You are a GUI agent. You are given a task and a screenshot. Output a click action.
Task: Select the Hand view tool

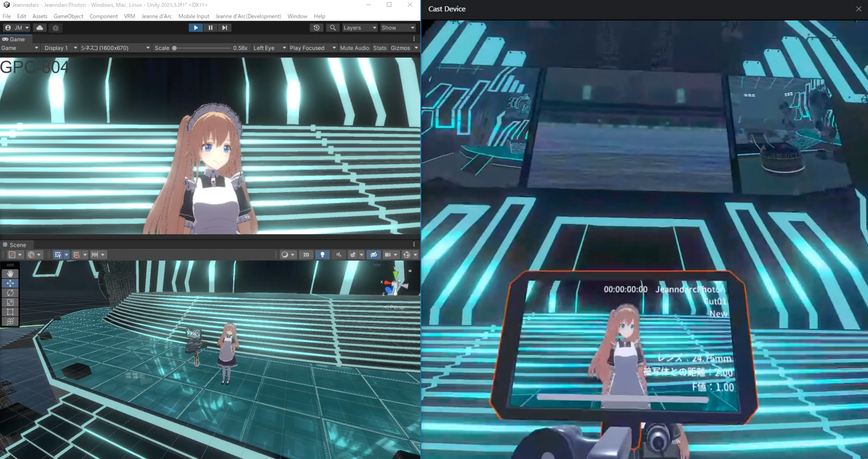pos(10,273)
